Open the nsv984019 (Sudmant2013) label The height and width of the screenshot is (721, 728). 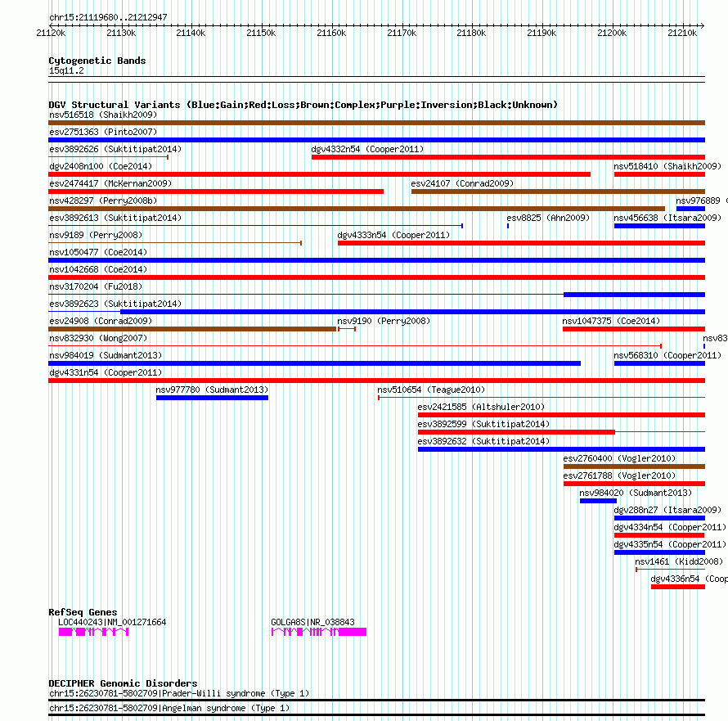coord(106,355)
